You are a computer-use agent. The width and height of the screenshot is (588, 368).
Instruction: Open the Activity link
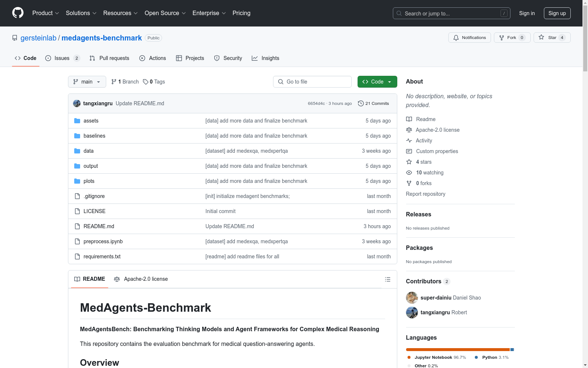click(x=419, y=141)
